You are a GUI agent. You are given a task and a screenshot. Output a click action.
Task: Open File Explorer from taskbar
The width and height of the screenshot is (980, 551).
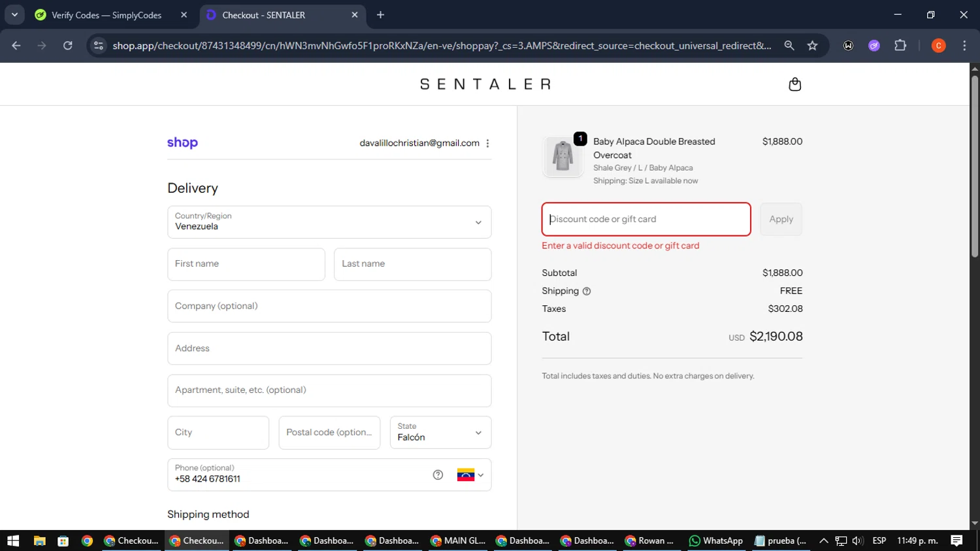click(39, 541)
